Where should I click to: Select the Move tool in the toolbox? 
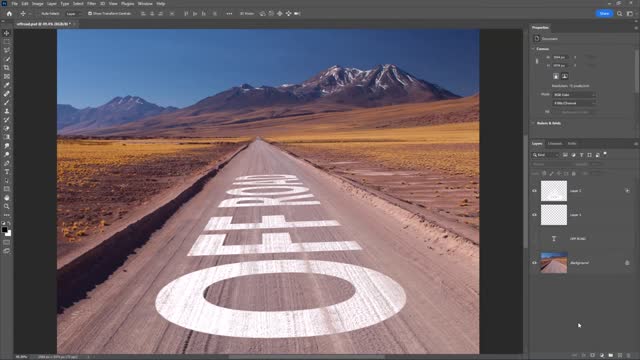click(x=7, y=33)
